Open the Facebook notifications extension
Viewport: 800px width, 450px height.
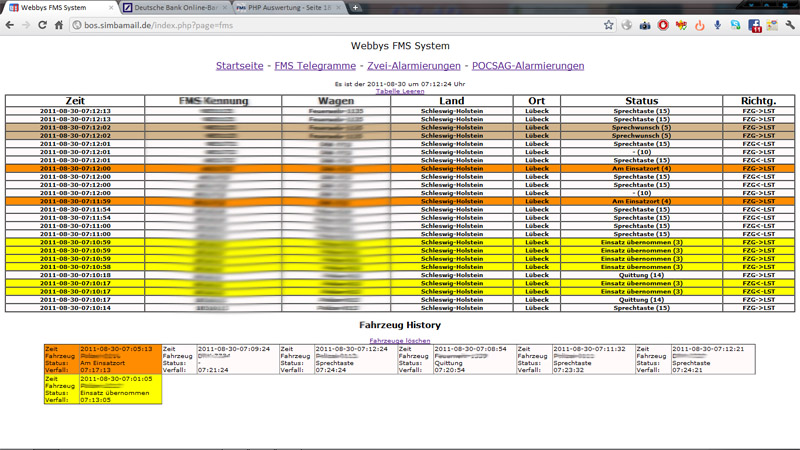click(755, 25)
